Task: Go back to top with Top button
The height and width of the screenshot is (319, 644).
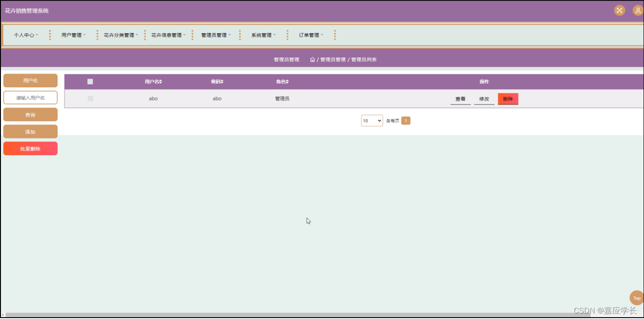Action: pyautogui.click(x=637, y=298)
